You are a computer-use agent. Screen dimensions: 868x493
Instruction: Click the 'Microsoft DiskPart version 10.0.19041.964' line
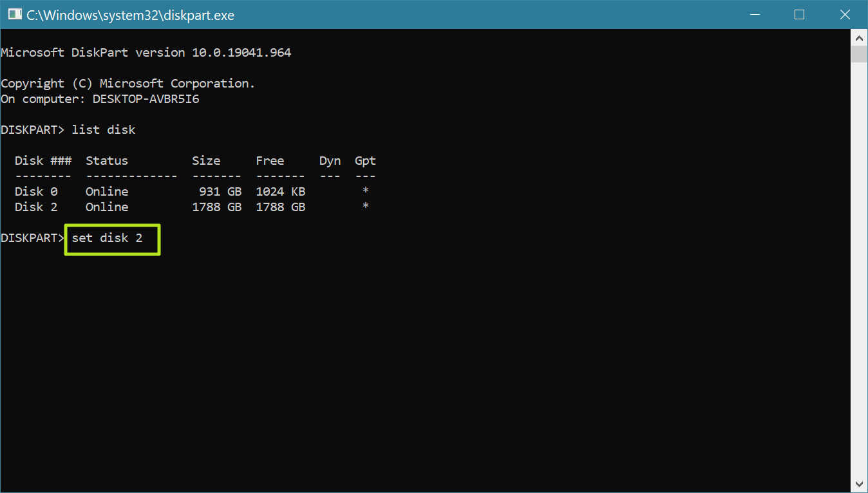tap(146, 53)
